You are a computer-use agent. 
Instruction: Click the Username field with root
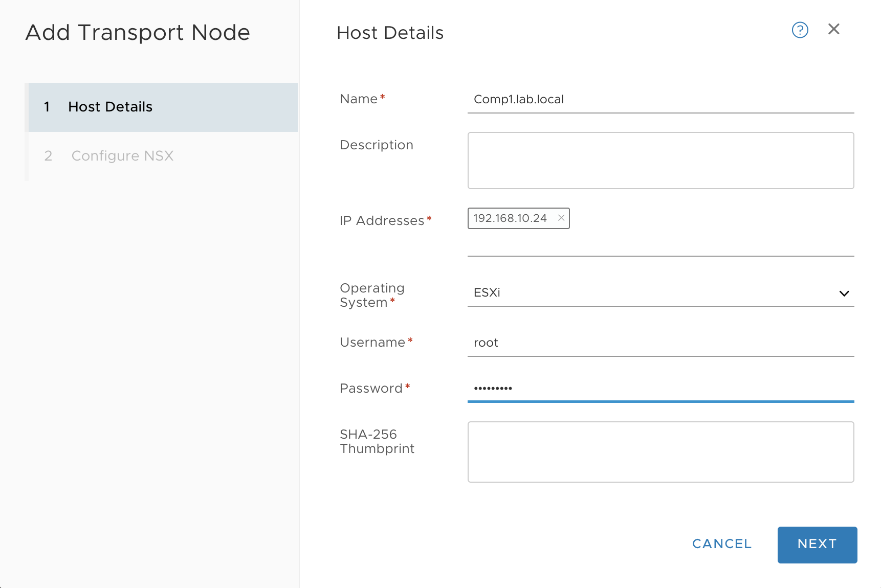click(660, 343)
